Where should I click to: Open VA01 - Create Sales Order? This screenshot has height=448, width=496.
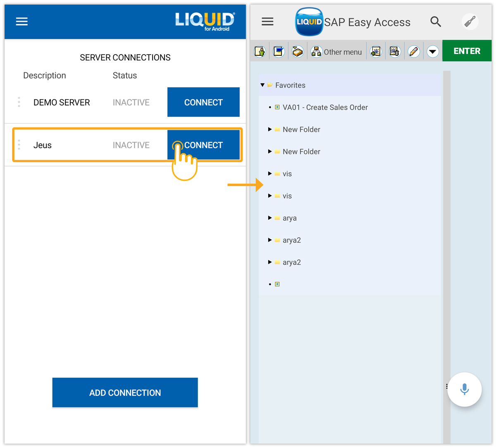[x=325, y=108]
